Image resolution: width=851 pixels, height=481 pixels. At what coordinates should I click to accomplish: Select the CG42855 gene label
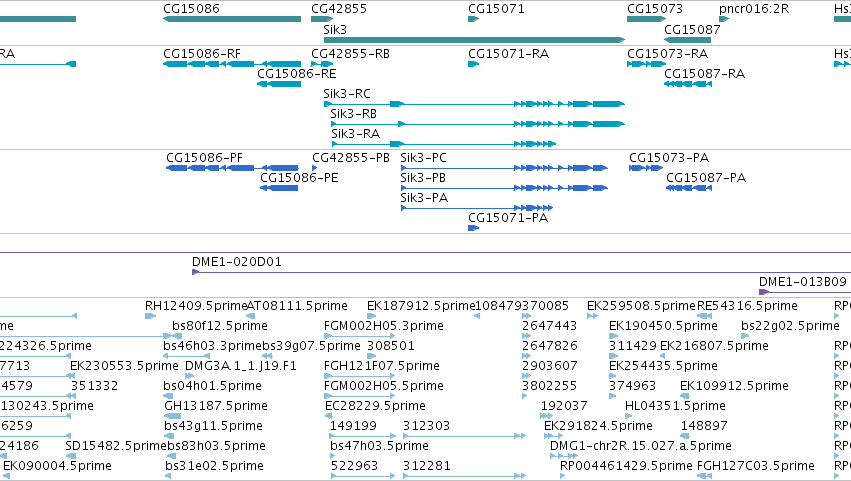(x=339, y=9)
